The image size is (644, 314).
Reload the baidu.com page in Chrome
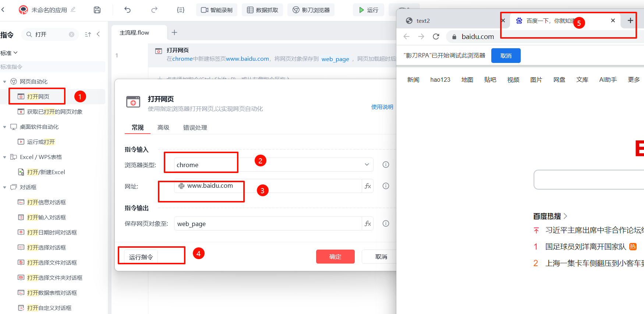(436, 36)
